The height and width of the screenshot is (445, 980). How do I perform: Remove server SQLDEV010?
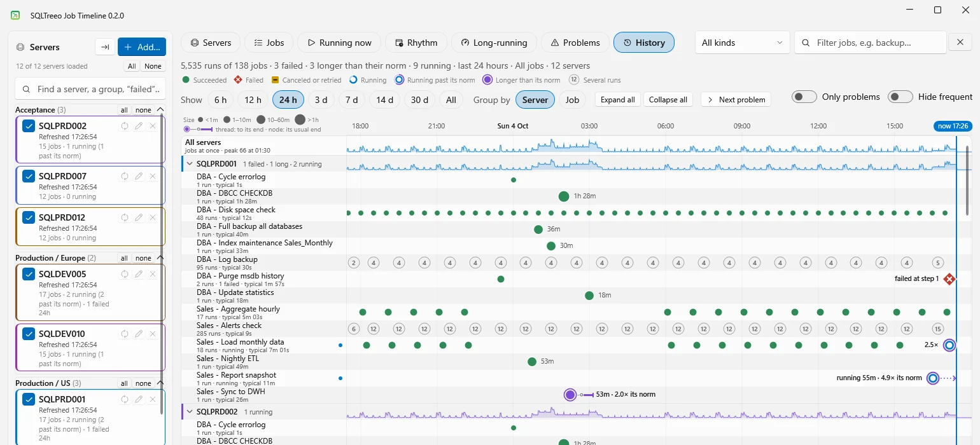tap(153, 334)
